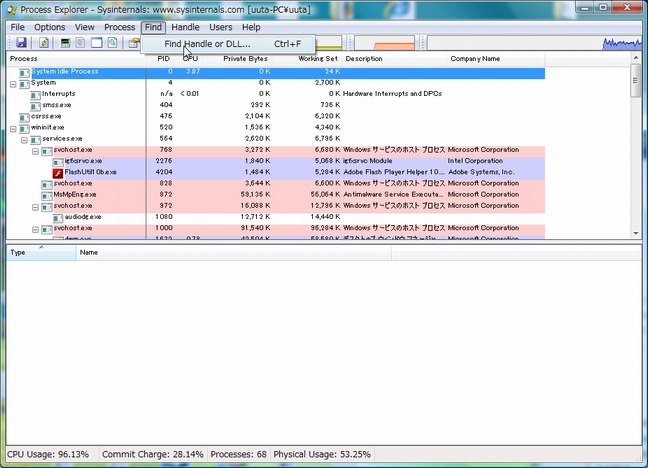Sort by the Company Name column header
This screenshot has height=468, width=648.
(496, 59)
